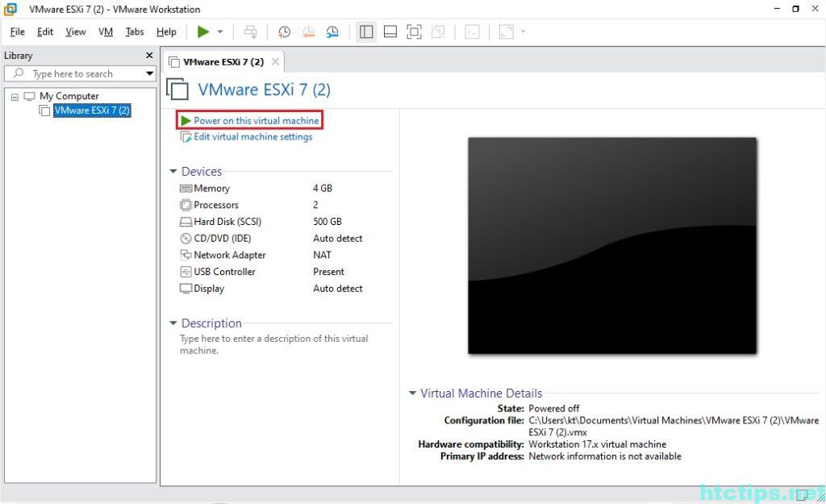Close the VMware ESXi 7 (2) tab
The image size is (826, 504).
coord(275,62)
